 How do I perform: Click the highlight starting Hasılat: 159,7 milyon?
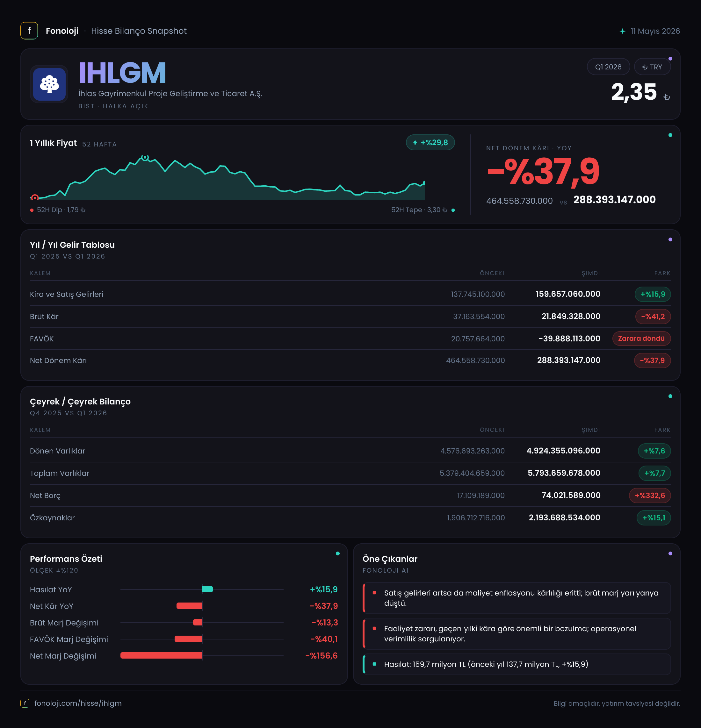[517, 664]
